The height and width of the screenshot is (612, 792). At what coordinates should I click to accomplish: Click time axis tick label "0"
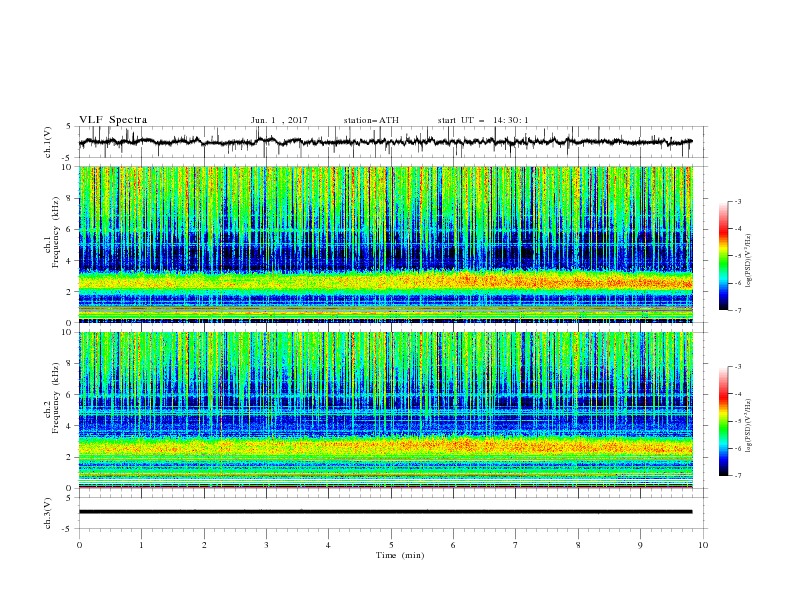click(x=79, y=545)
